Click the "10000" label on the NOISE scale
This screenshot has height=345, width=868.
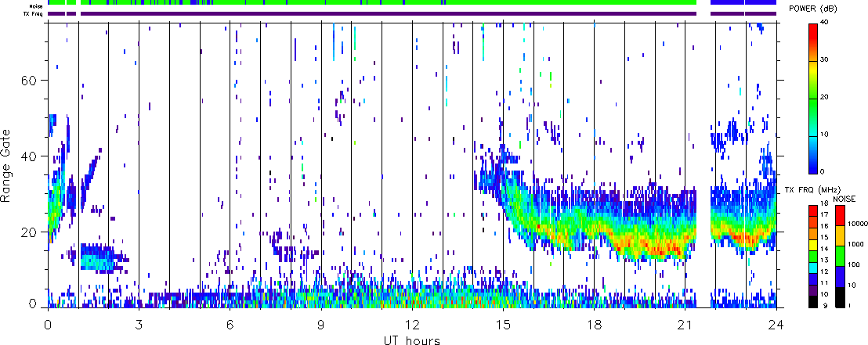point(858,224)
